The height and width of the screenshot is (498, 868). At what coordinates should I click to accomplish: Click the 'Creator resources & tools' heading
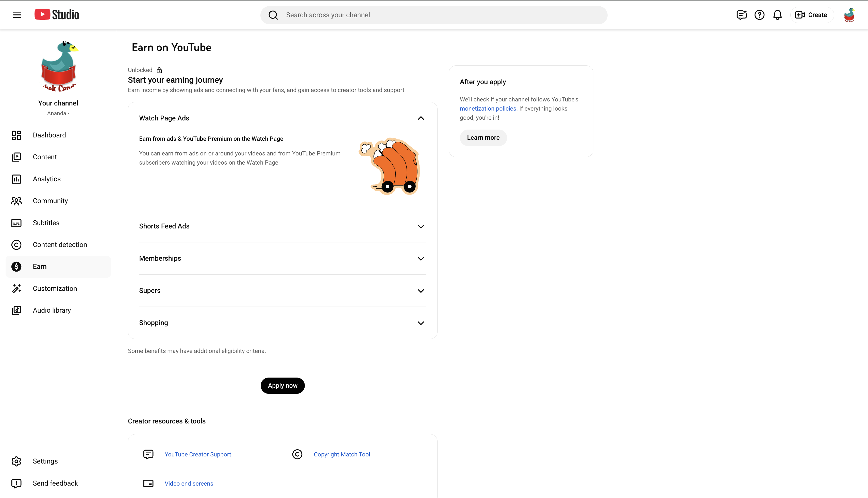(167, 421)
